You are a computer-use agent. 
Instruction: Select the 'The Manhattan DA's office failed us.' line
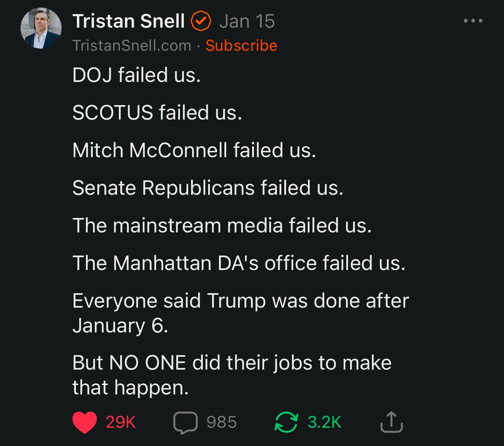pos(239,263)
